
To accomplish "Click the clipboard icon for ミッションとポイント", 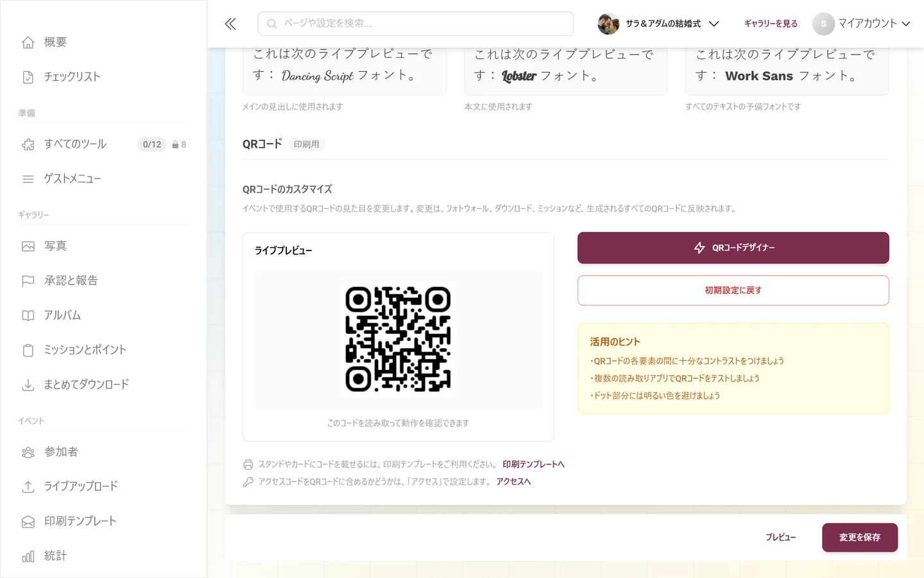I will click(x=28, y=350).
